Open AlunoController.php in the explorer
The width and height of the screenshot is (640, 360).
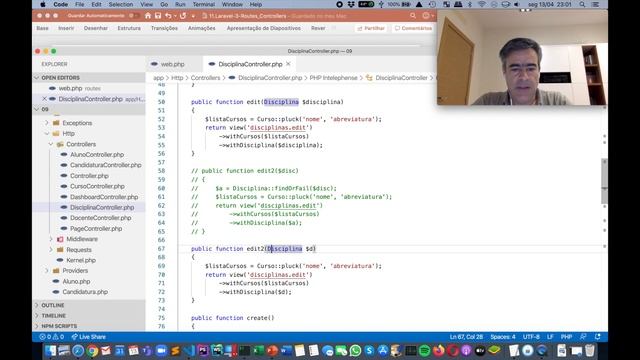tap(97, 155)
